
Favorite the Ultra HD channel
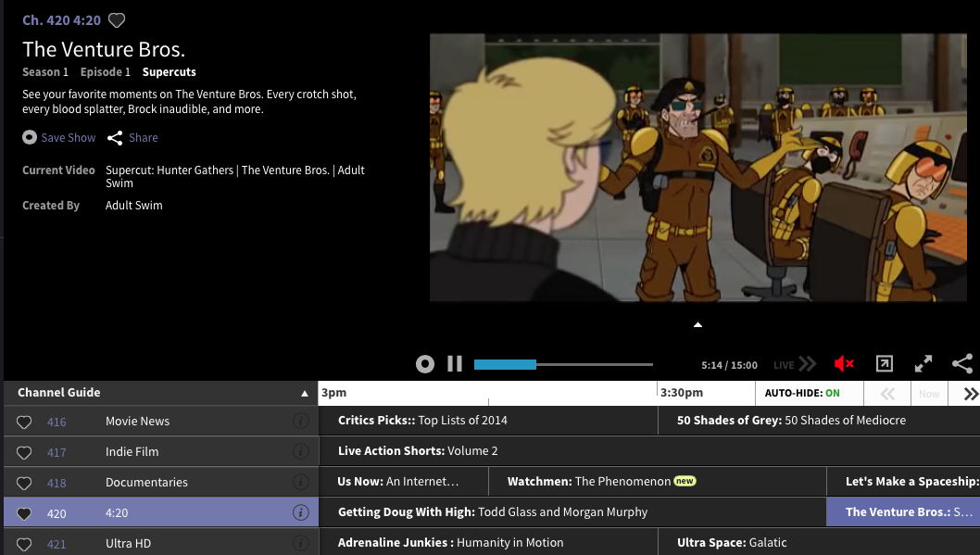tap(24, 545)
